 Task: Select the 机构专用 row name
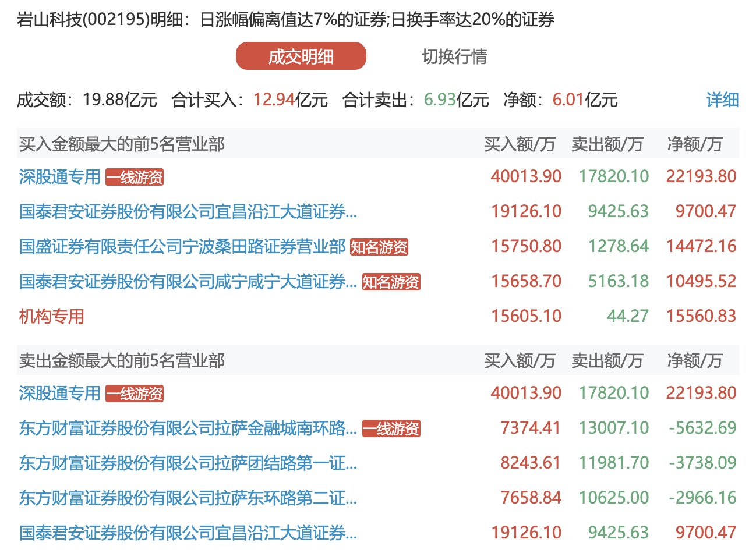51,316
